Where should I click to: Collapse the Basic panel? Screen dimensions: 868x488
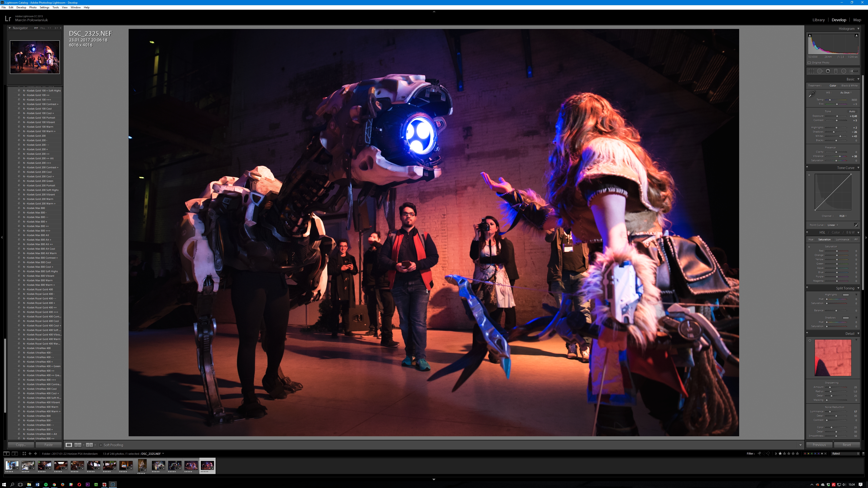pyautogui.click(x=858, y=79)
